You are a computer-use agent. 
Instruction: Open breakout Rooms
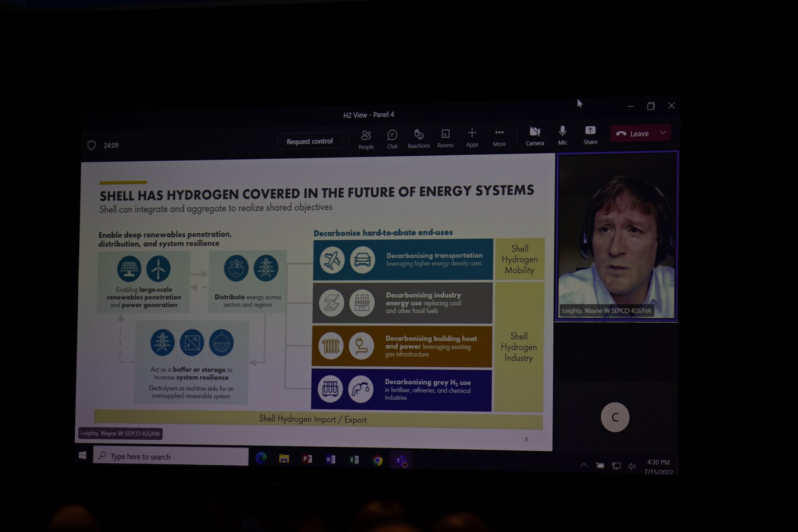click(445, 138)
